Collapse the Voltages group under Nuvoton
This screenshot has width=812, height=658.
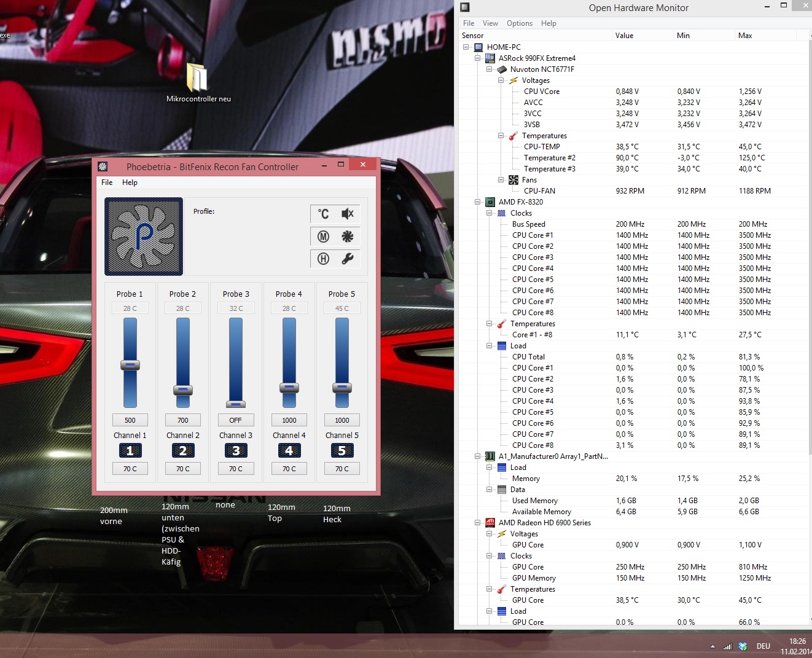click(501, 80)
